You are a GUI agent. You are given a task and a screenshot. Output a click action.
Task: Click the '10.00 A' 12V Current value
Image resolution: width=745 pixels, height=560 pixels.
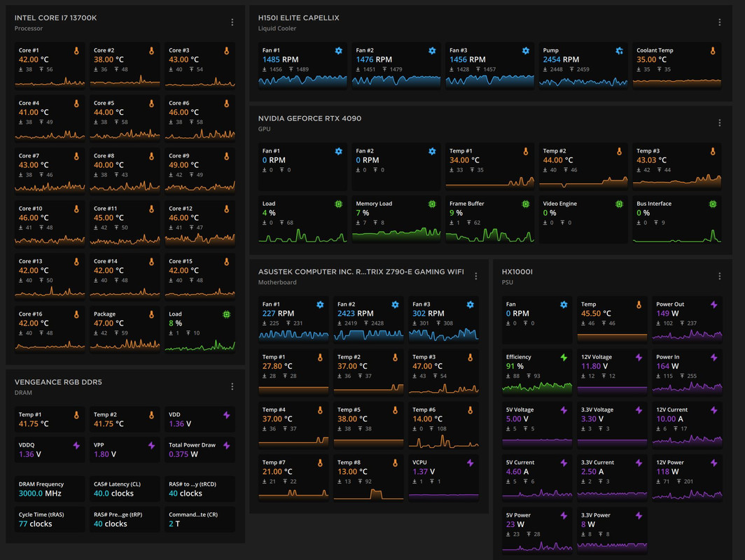click(669, 419)
